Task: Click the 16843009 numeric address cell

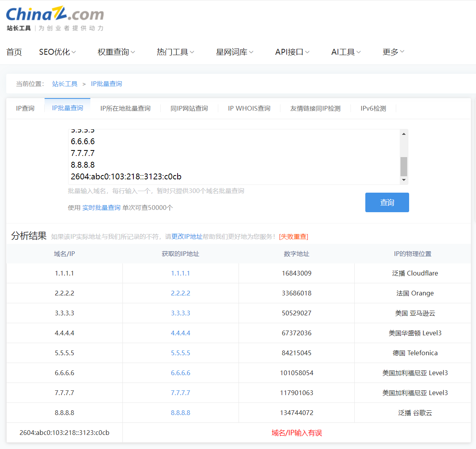Action: tap(296, 273)
